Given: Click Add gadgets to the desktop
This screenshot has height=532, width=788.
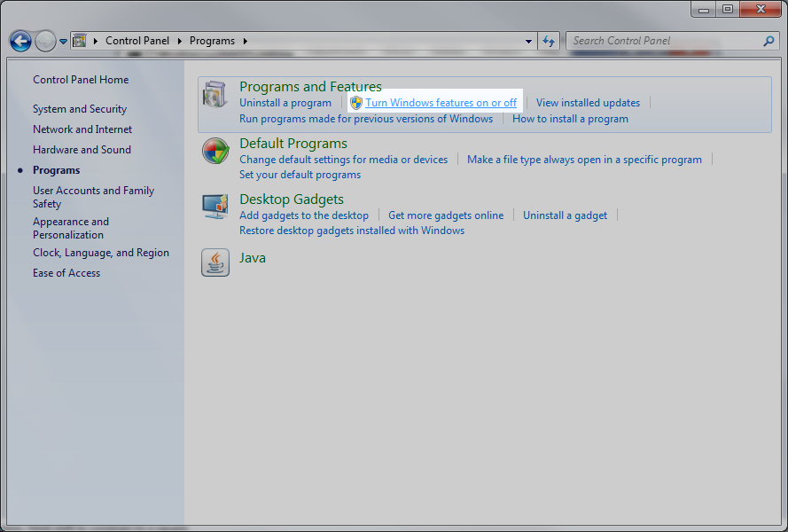Looking at the screenshot, I should [x=304, y=215].
